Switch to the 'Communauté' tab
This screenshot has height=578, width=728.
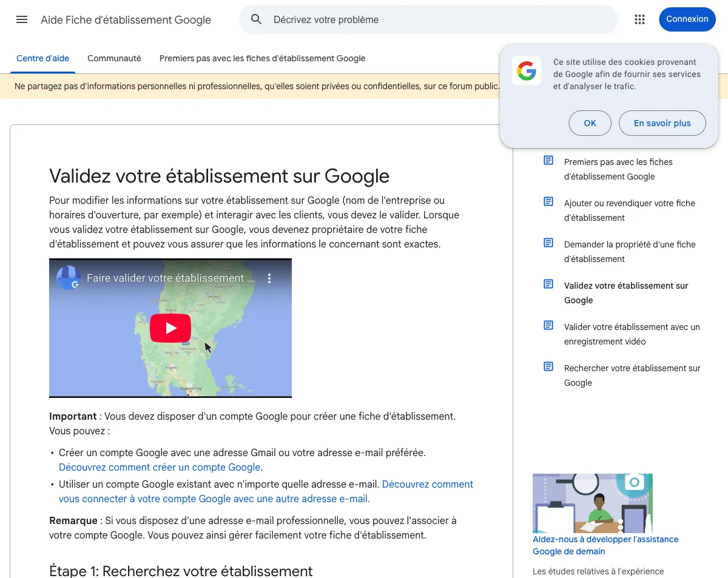[114, 58]
